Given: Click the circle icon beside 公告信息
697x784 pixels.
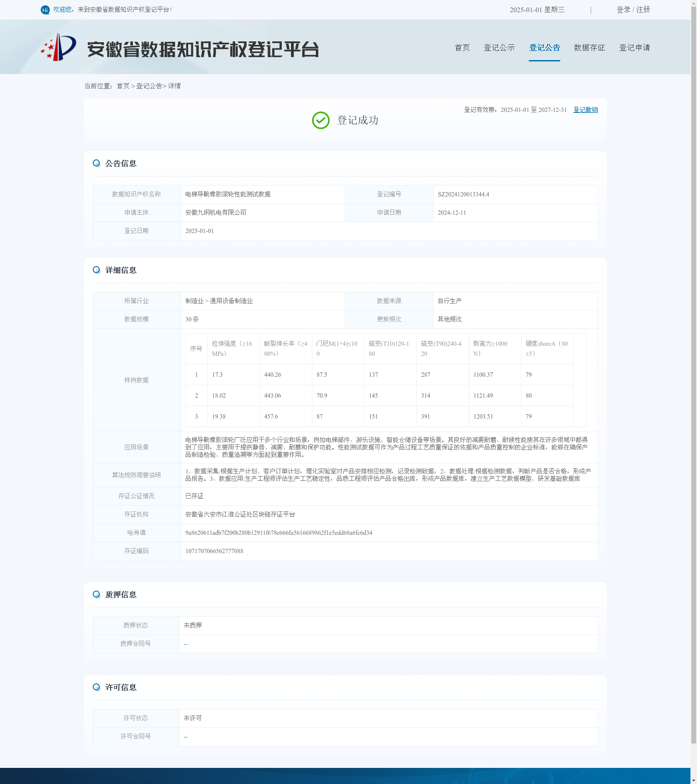Looking at the screenshot, I should tap(97, 163).
